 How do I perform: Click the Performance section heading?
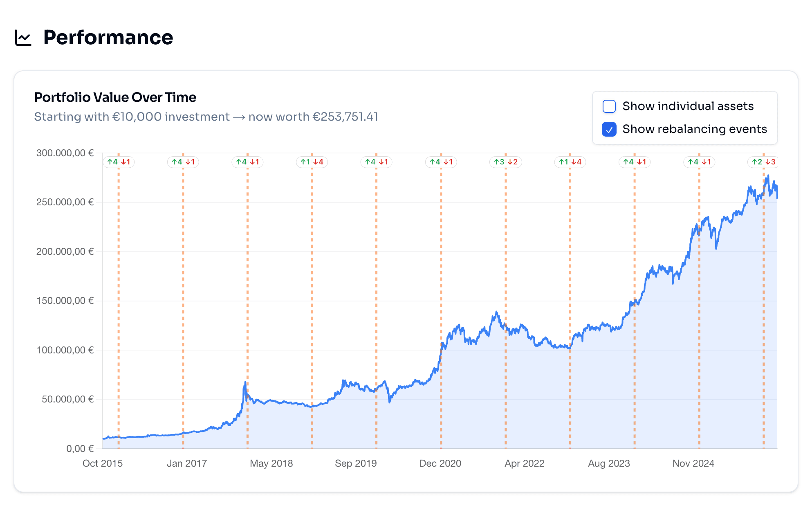coord(108,37)
